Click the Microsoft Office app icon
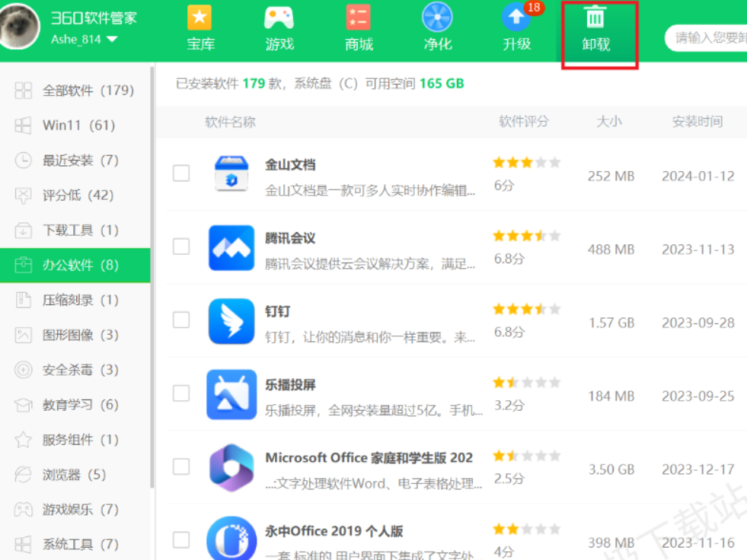 pos(231,468)
